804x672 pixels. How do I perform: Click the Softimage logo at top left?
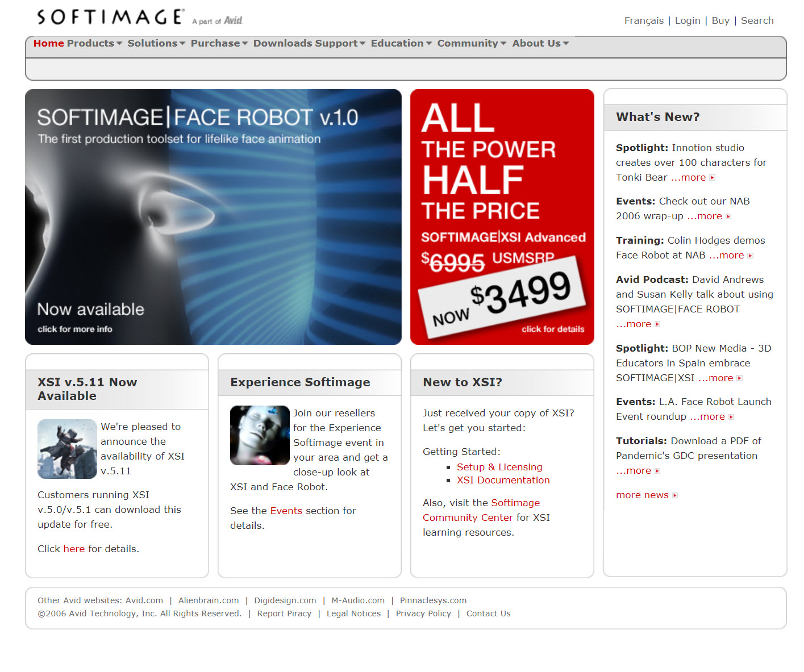(110, 17)
